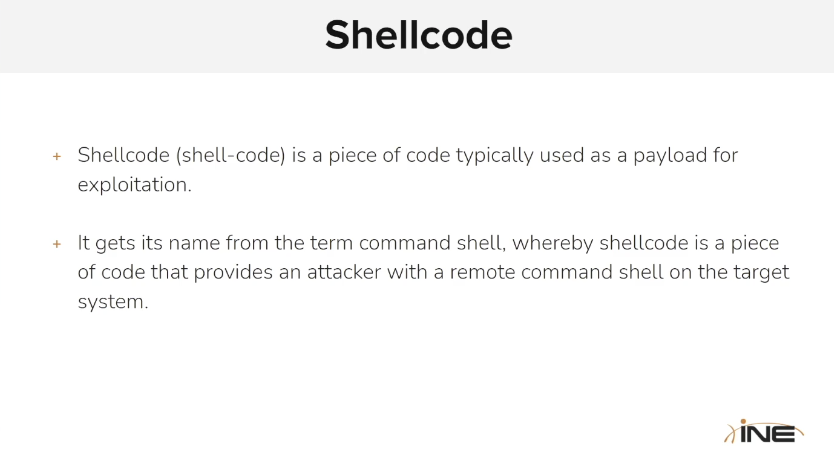Click "It" at the start of the second bullet
The image size is (834, 464).
tap(83, 243)
